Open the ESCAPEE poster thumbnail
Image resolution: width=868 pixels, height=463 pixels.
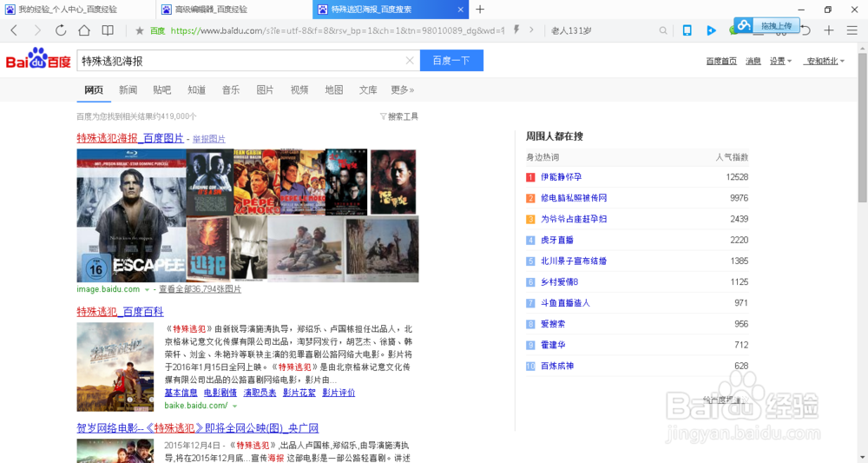click(131, 215)
